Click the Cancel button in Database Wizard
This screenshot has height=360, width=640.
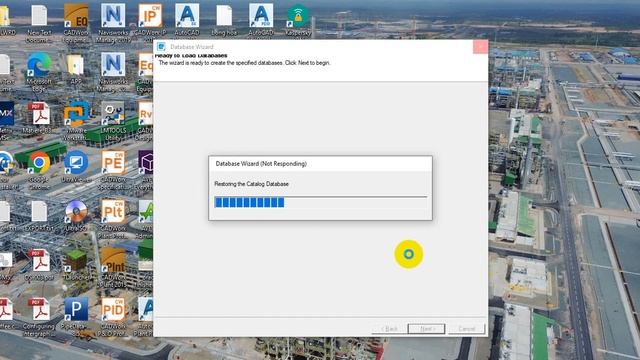[466, 329]
